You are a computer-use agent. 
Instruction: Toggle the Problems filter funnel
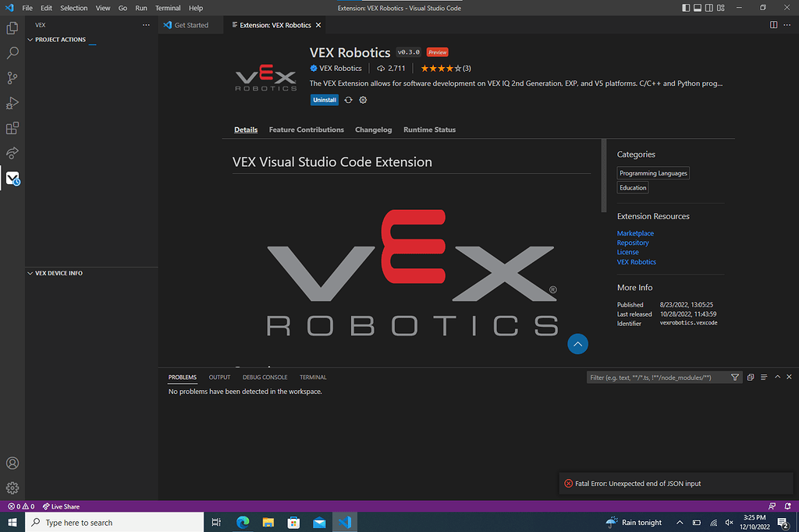[734, 377]
